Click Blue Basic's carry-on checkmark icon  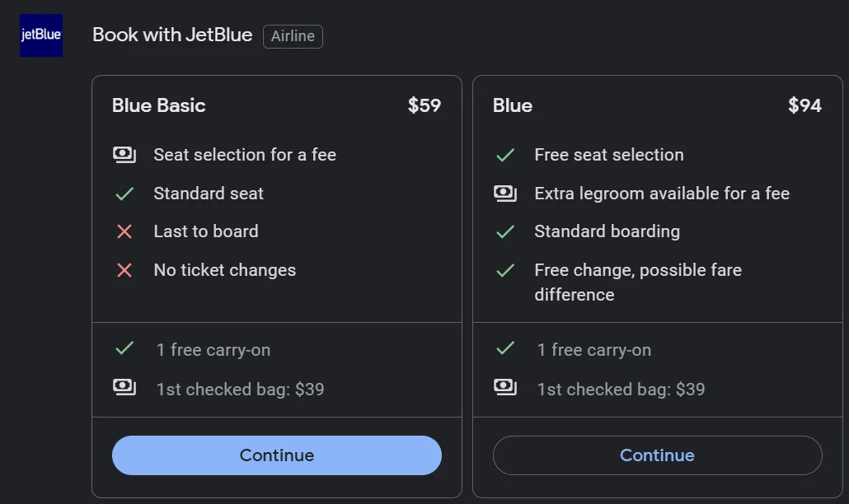(x=124, y=349)
